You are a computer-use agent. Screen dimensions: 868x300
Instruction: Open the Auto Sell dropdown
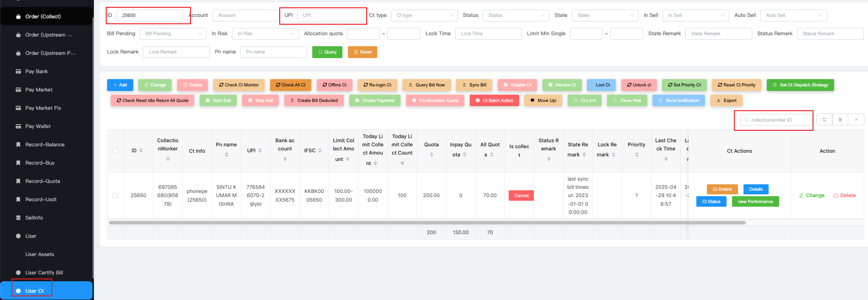pos(793,15)
